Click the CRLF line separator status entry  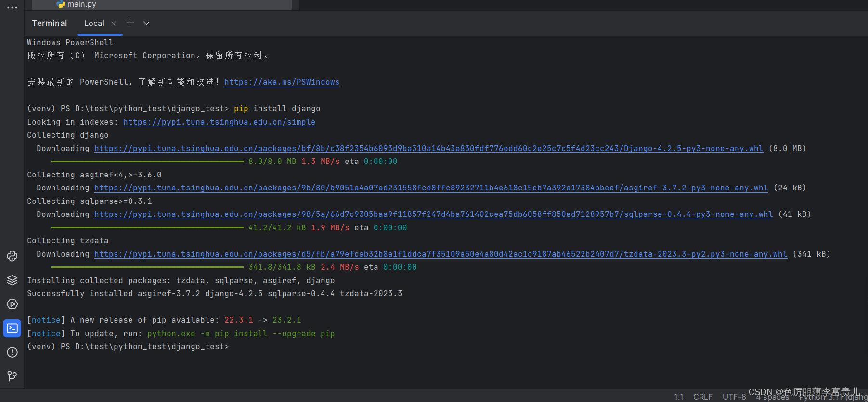(x=702, y=397)
